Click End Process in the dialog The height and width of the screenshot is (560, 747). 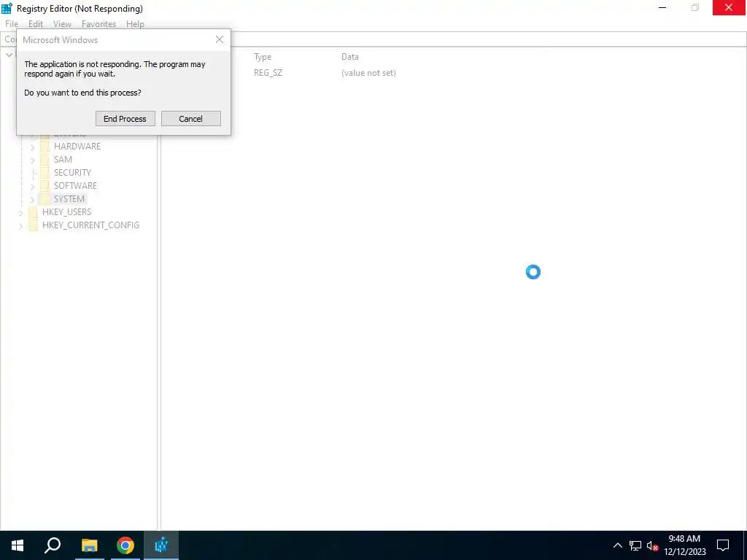coord(125,119)
